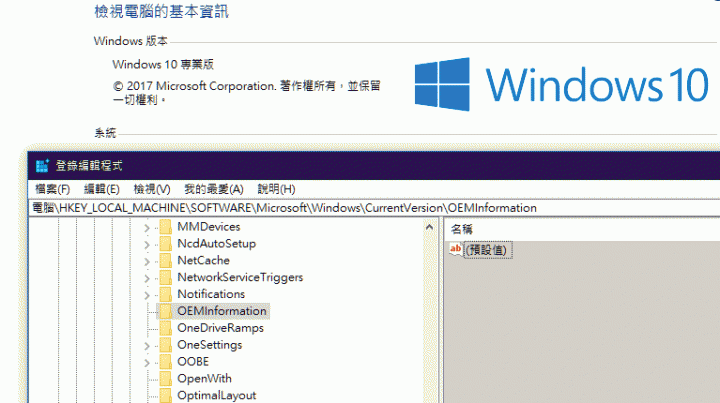
Task: Select the OEMInformation tree label
Action: 222,311
